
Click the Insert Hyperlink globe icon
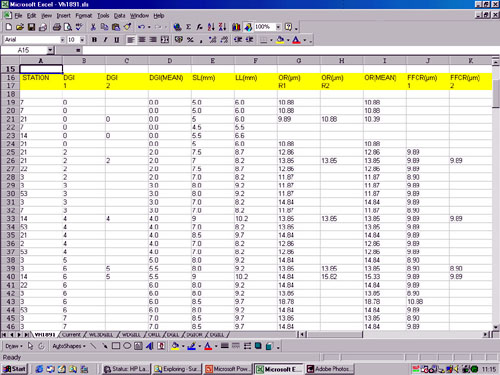click(177, 27)
